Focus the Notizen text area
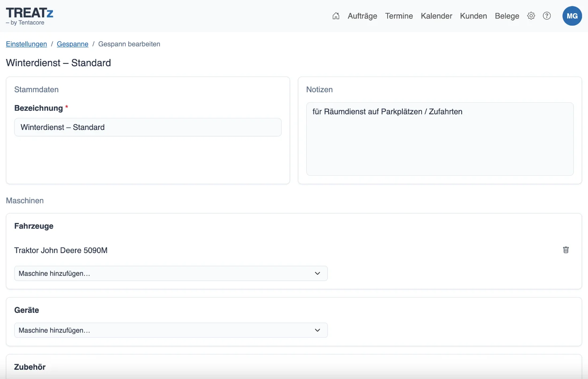Screen dimensions: 588x379 440,139
